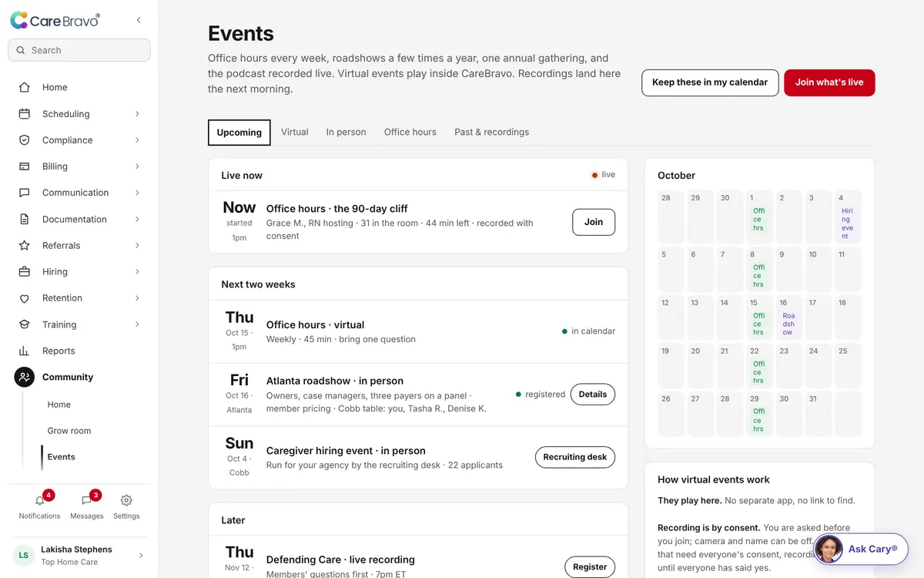Expand the Referrals menu chevron

[x=137, y=245]
